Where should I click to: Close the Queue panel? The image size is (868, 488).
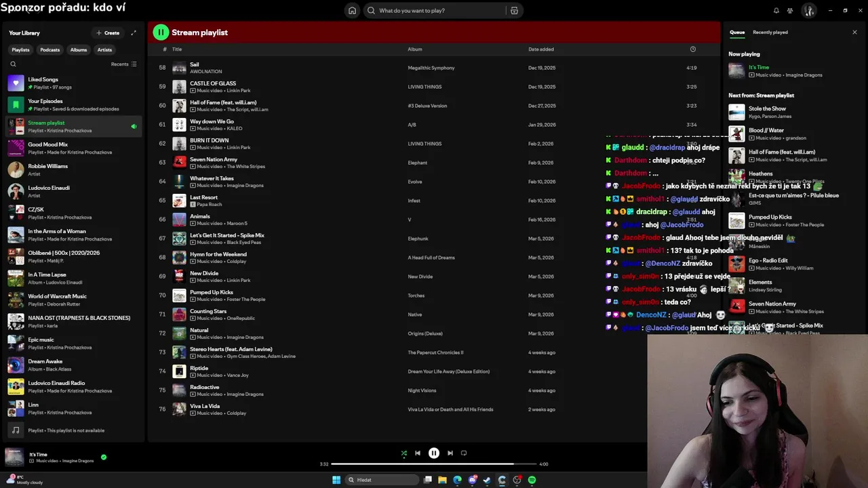tap(854, 32)
